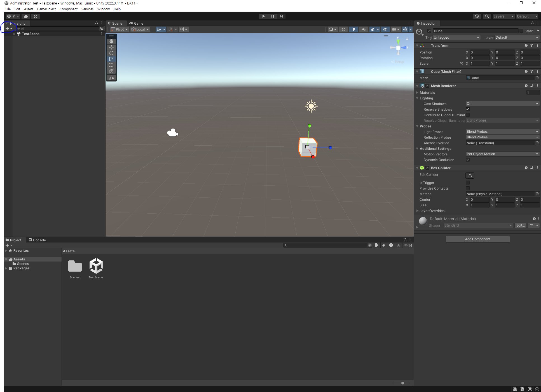
Task: Click the Edit... shader button
Action: point(520,225)
